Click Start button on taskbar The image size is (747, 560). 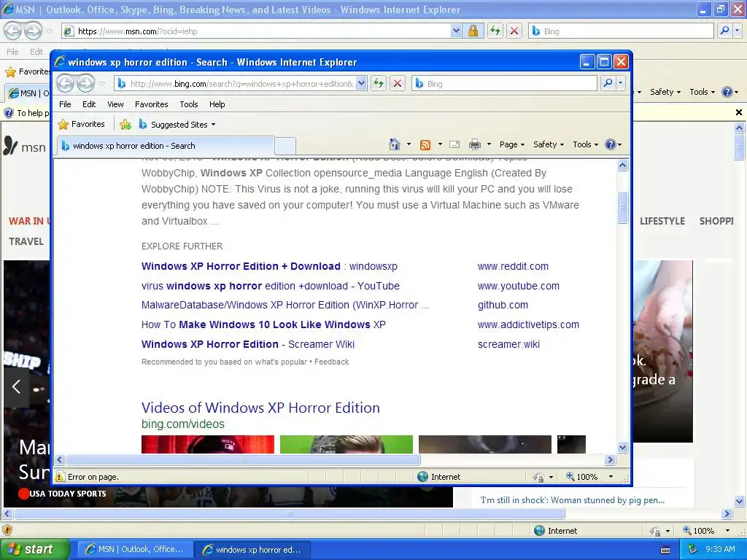click(34, 549)
